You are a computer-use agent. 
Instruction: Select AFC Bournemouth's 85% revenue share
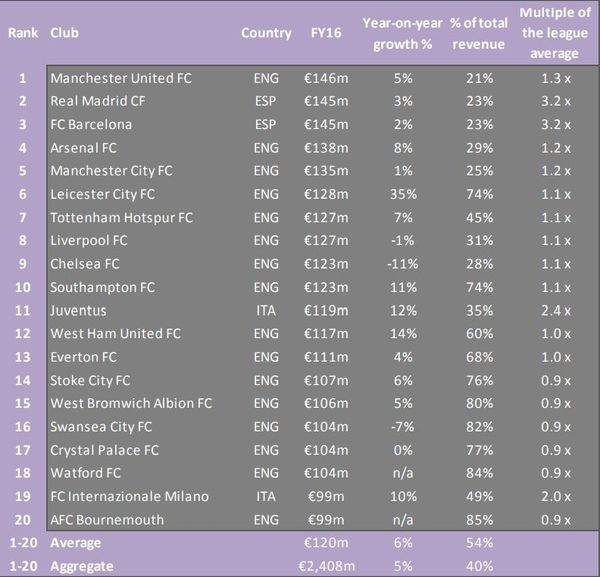pos(479,520)
